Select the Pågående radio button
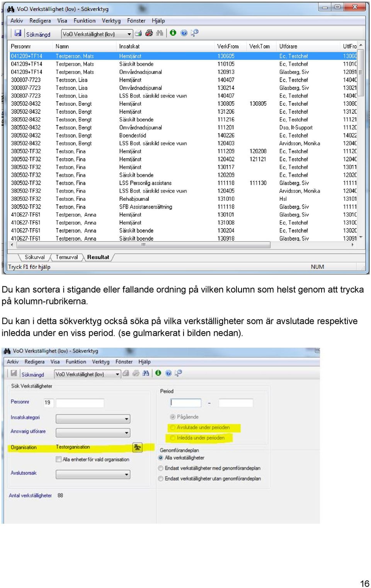Screen dimensions: 371x588 (x=173, y=417)
